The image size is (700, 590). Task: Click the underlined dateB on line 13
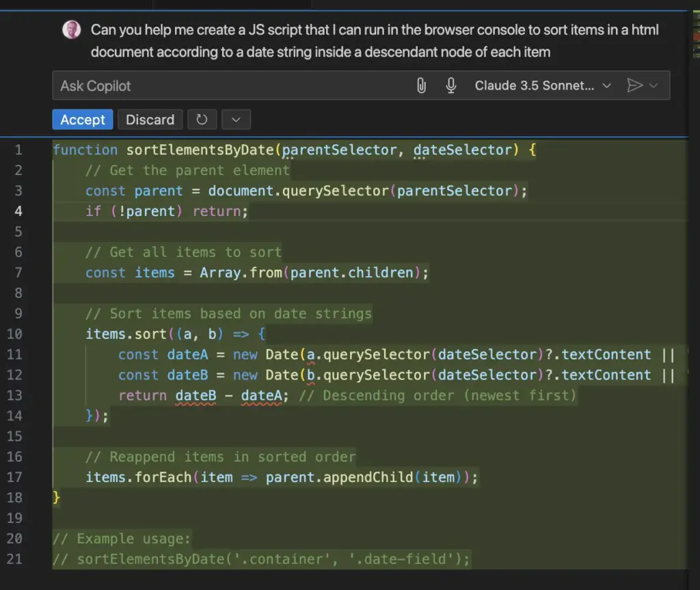(x=196, y=395)
